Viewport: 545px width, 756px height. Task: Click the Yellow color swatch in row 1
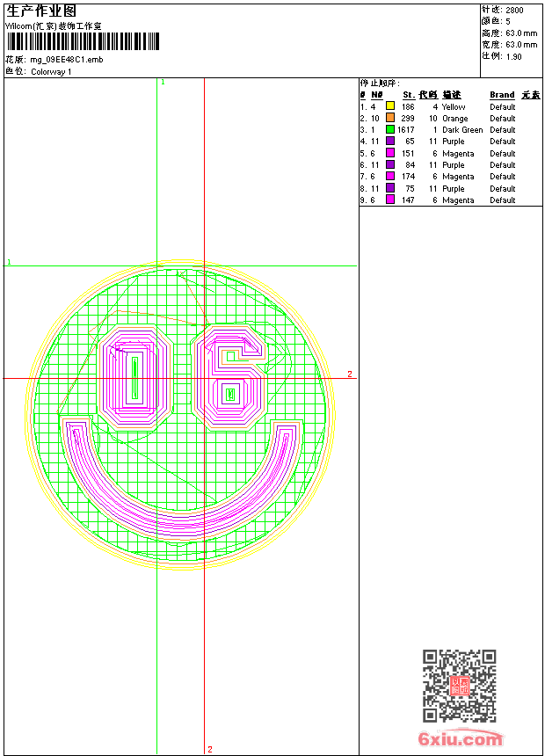[x=390, y=106]
